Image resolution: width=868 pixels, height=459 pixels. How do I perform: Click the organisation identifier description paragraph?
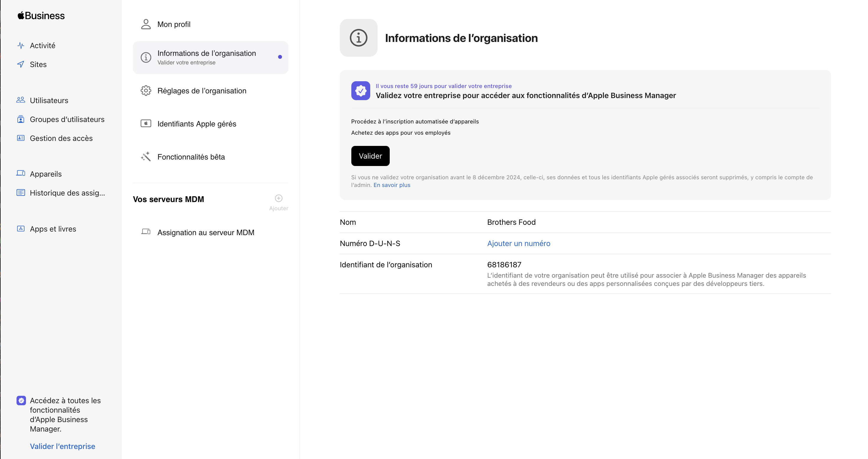pyautogui.click(x=647, y=279)
